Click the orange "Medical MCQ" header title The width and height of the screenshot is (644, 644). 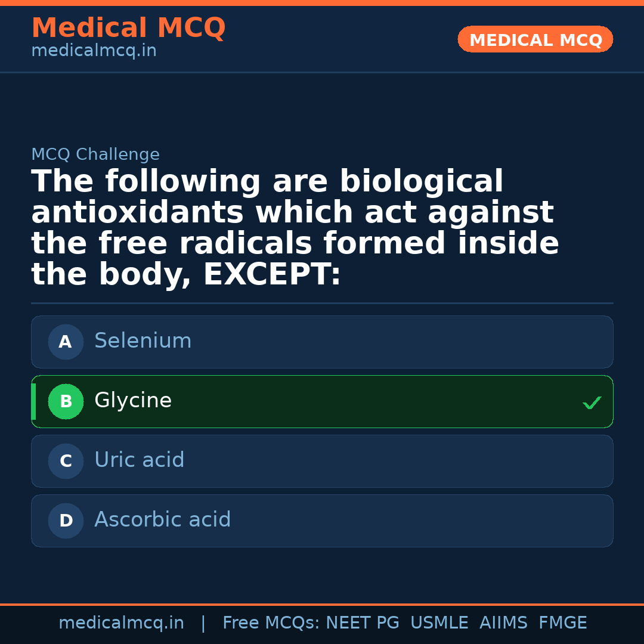pyautogui.click(x=128, y=28)
